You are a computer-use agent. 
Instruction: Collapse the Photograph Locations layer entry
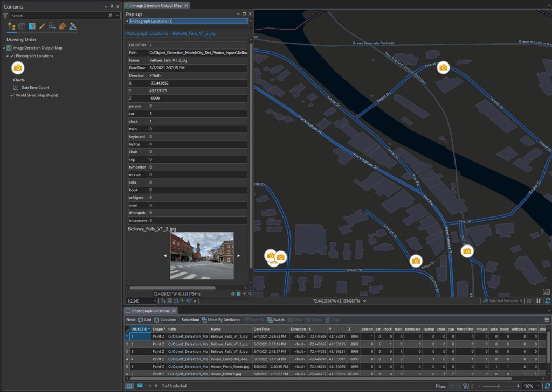pyautogui.click(x=7, y=55)
